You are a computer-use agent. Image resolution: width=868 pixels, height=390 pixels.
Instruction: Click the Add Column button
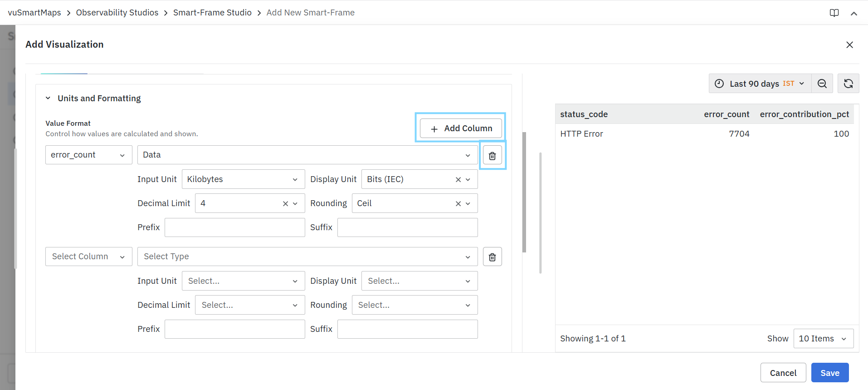tap(461, 128)
